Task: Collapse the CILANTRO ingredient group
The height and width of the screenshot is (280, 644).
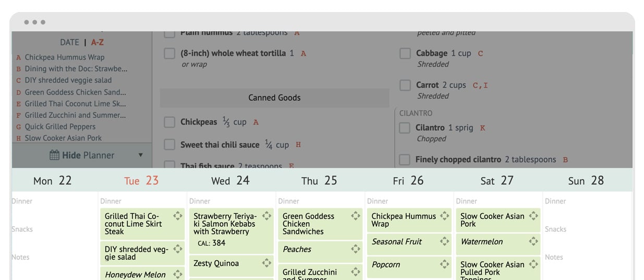Action: [416, 113]
